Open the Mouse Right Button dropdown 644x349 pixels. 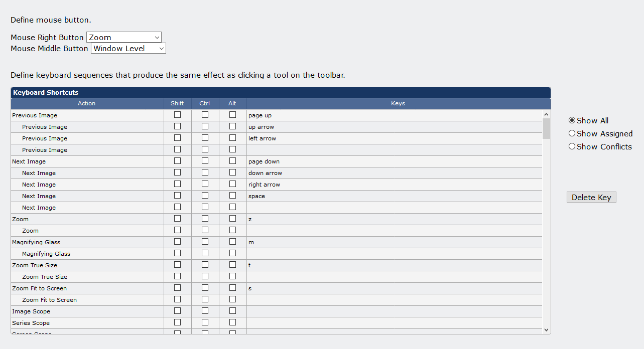[124, 37]
